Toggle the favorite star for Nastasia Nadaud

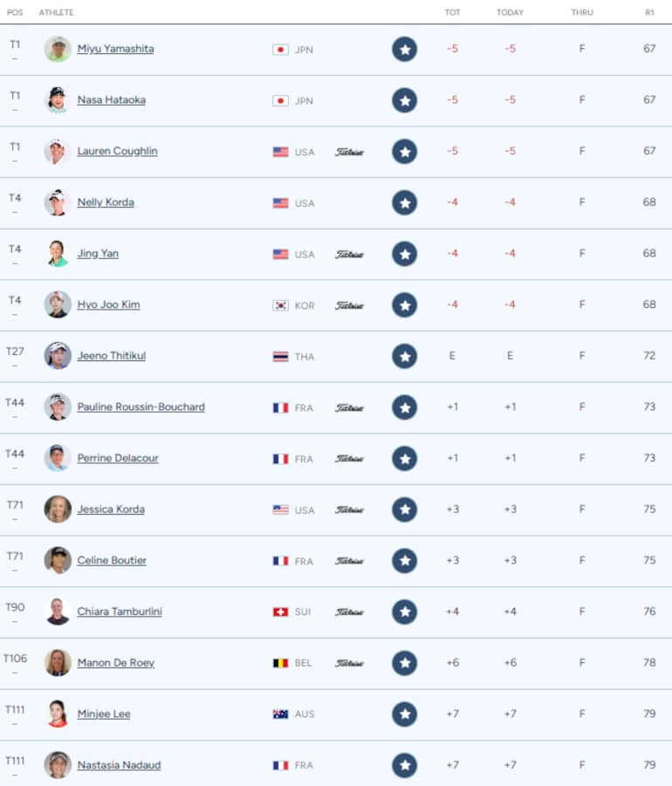pyautogui.click(x=404, y=765)
